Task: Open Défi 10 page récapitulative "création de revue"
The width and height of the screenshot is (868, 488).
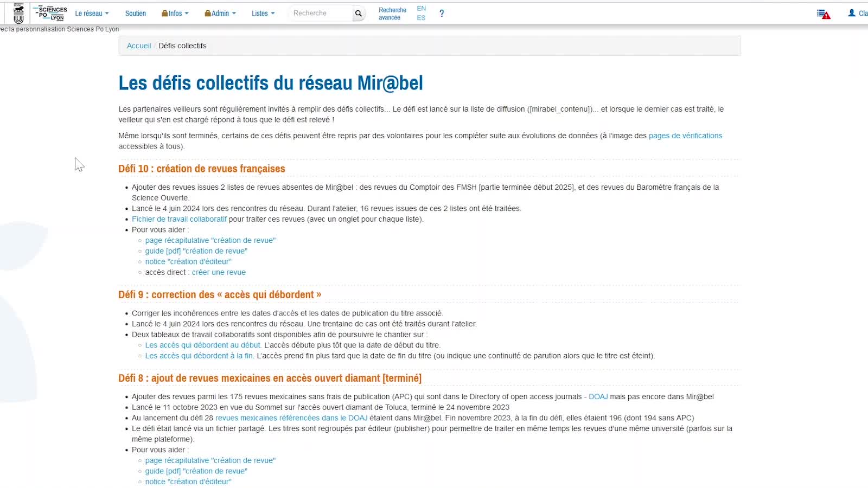Action: pyautogui.click(x=210, y=240)
